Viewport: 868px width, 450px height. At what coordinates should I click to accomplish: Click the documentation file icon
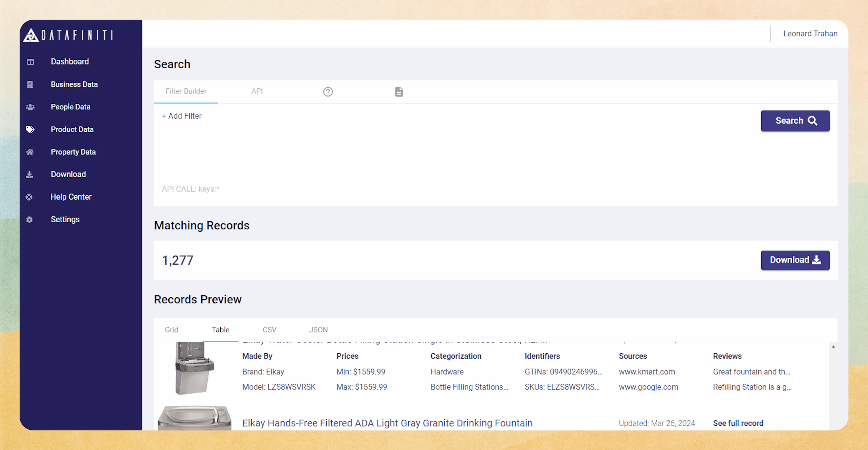[x=399, y=91]
